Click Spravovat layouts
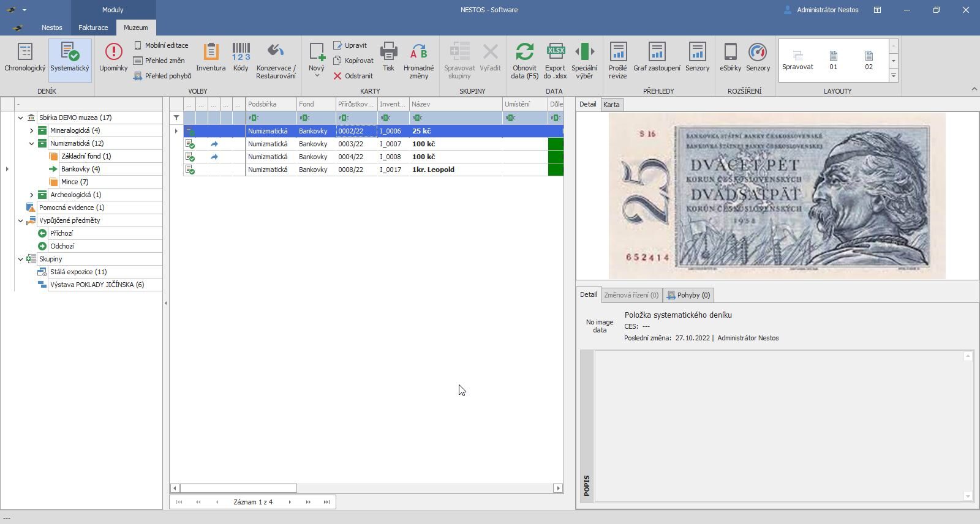 [x=797, y=60]
